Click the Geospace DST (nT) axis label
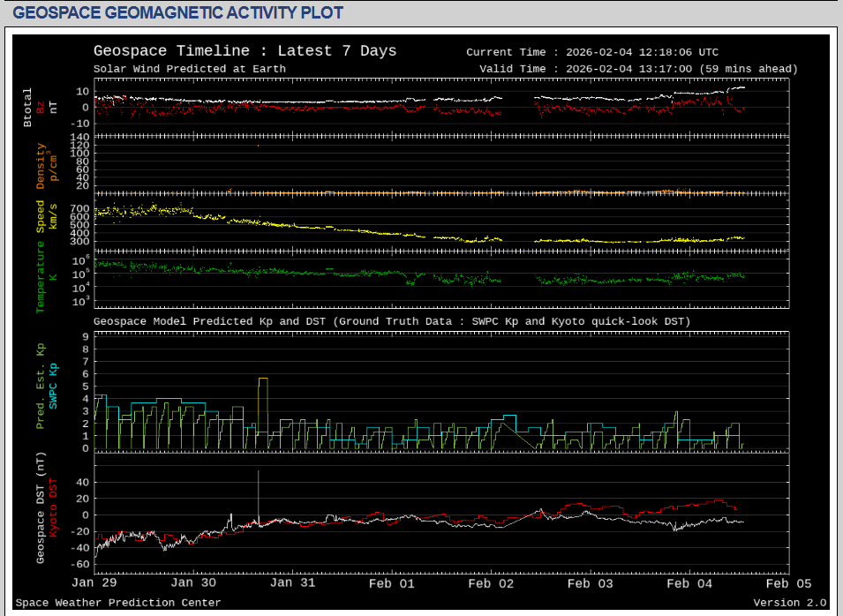Image resolution: width=843 pixels, height=616 pixels. coord(41,507)
